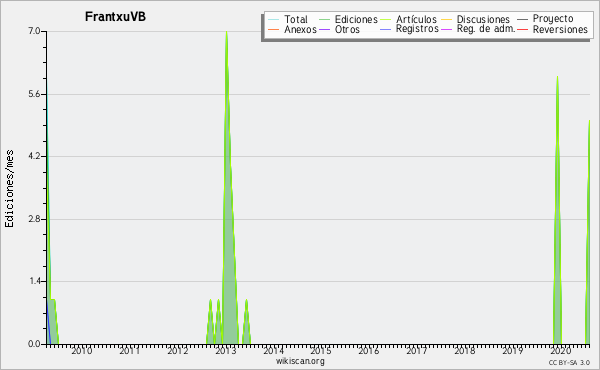Click the Proyecto legend entry
600x370 pixels.
545,18
